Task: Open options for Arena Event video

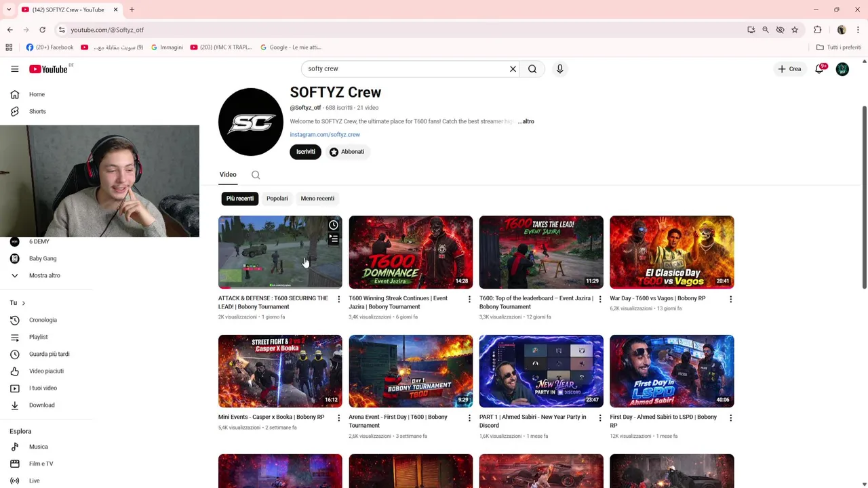Action: [469, 418]
